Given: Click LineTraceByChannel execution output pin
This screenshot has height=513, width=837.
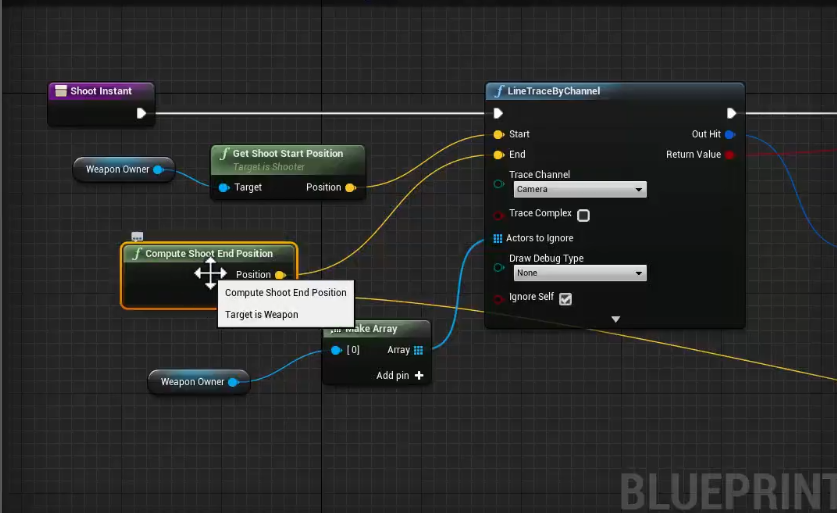Looking at the screenshot, I should point(731,113).
